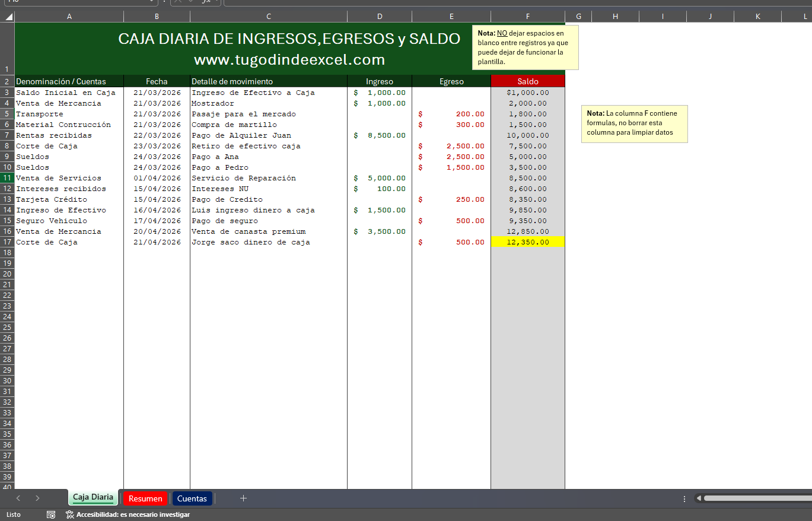
Task: Select the Venta de Servicios cell
Action: [69, 178]
